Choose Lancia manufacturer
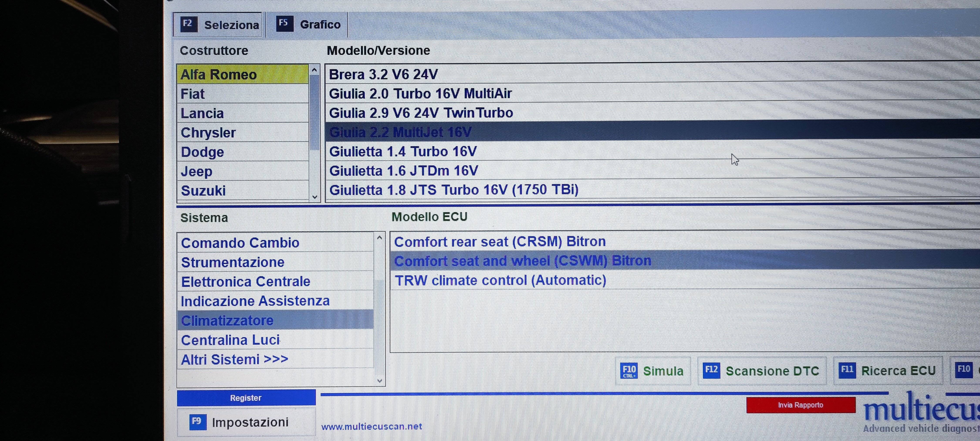The width and height of the screenshot is (980, 441). coord(243,113)
